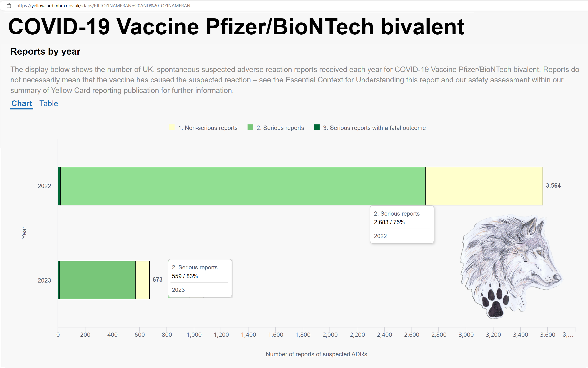Click the fatal outcome legend swatch

(x=317, y=127)
